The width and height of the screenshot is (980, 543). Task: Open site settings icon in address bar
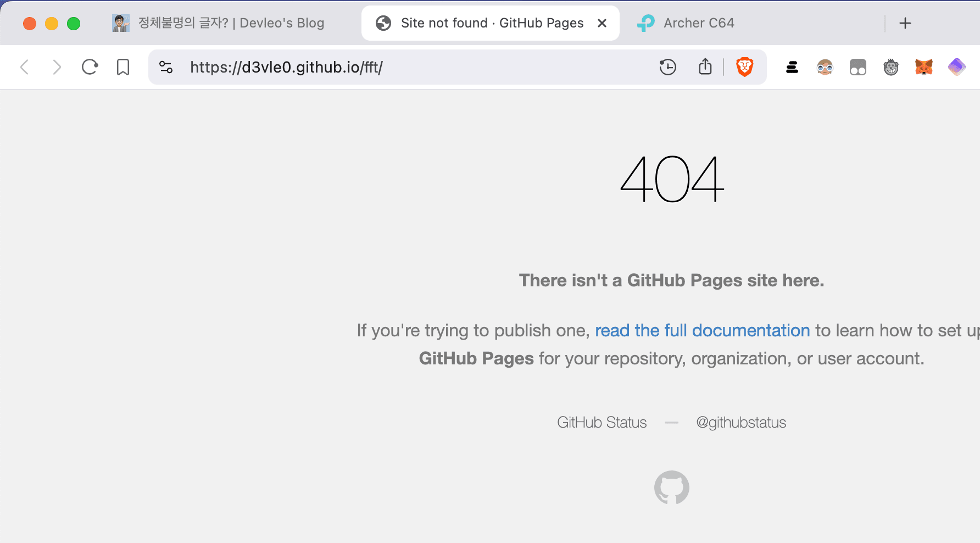(166, 67)
